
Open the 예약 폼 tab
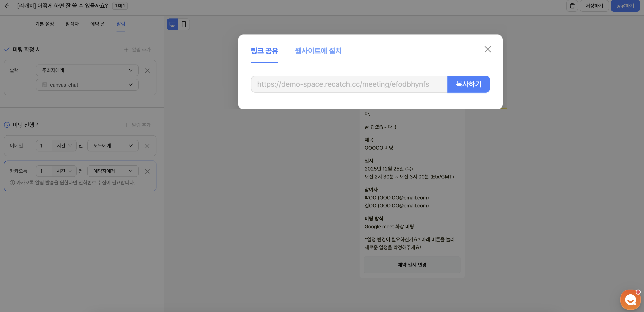click(x=98, y=24)
